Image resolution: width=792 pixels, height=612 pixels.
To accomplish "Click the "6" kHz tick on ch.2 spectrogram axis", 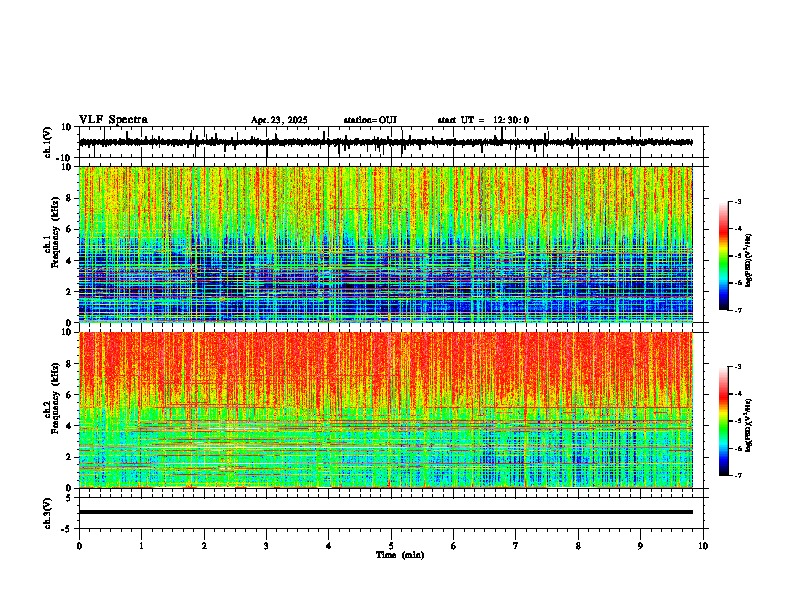I will tap(70, 395).
